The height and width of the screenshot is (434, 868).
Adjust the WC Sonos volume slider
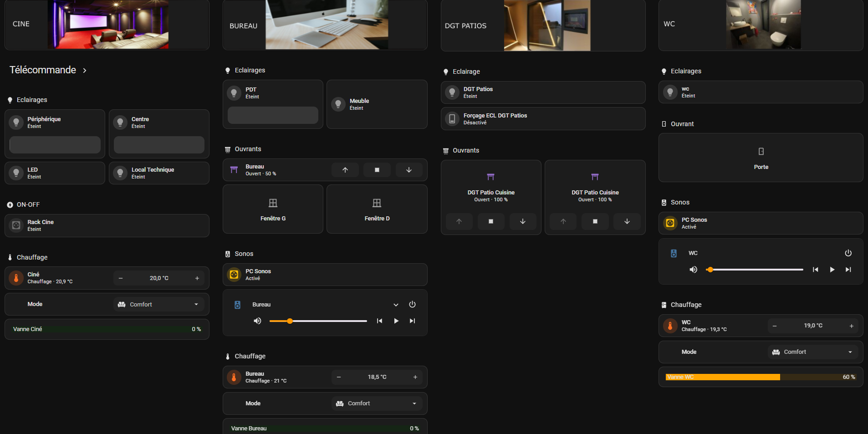[x=755, y=270]
